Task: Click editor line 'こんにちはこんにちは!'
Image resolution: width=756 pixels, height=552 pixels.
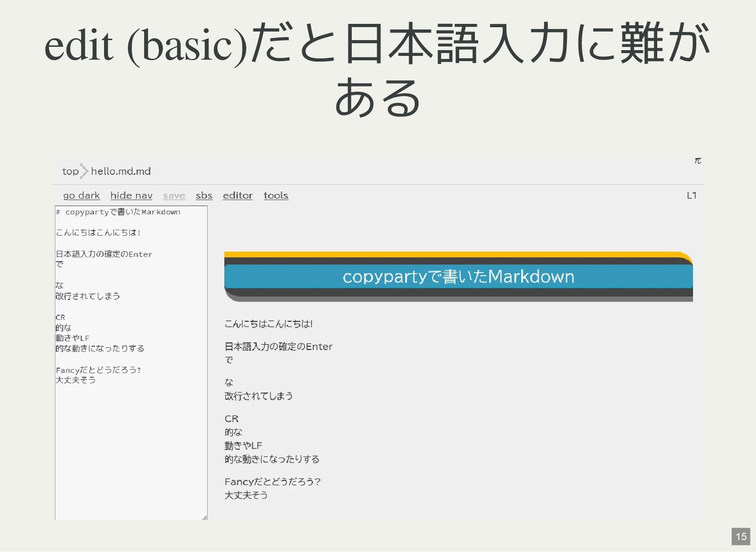Action: [98, 233]
